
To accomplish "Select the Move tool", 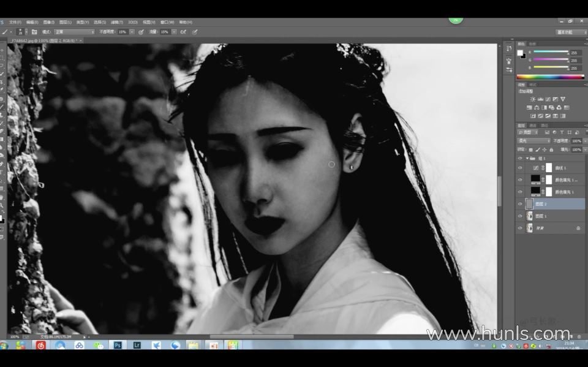I will point(2,50).
